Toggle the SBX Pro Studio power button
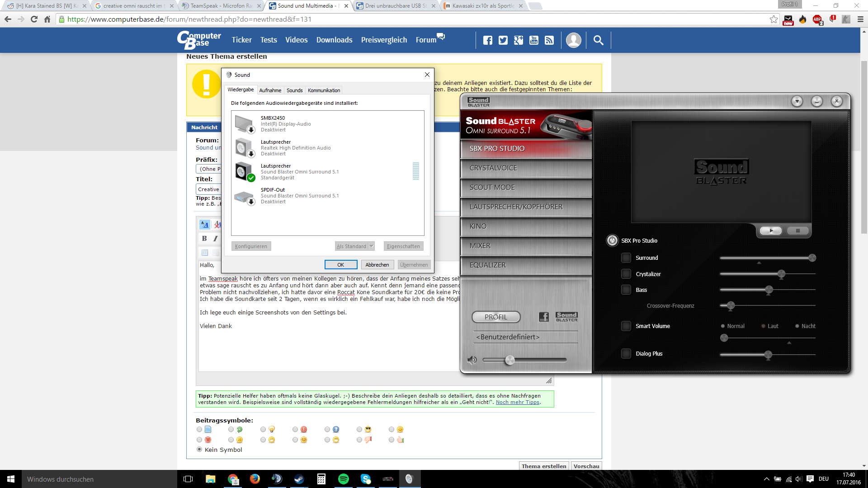 pos(612,240)
